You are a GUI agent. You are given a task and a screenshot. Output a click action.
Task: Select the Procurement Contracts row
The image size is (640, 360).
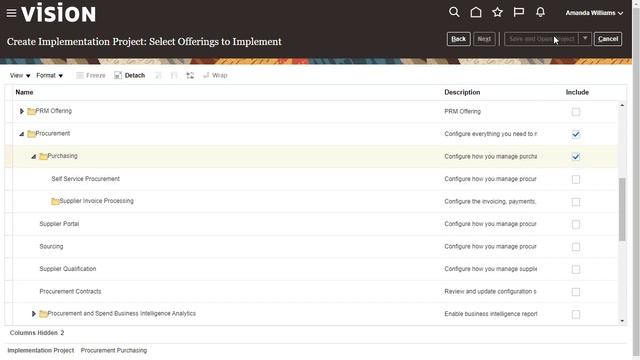tap(311, 291)
